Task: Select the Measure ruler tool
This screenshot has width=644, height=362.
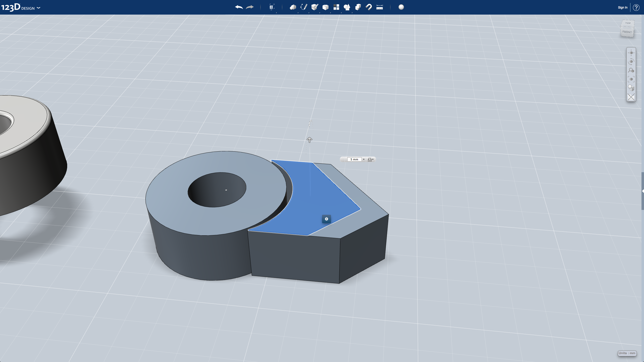Action: click(x=380, y=7)
